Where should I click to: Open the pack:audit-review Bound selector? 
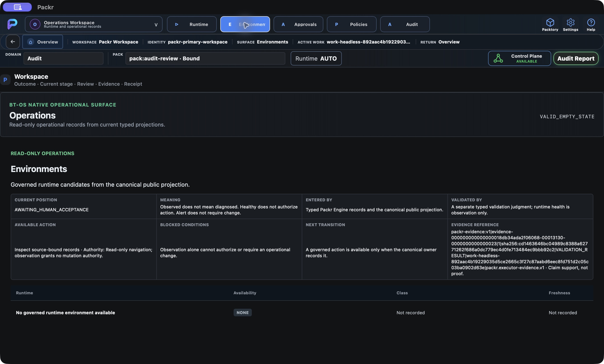click(x=205, y=58)
